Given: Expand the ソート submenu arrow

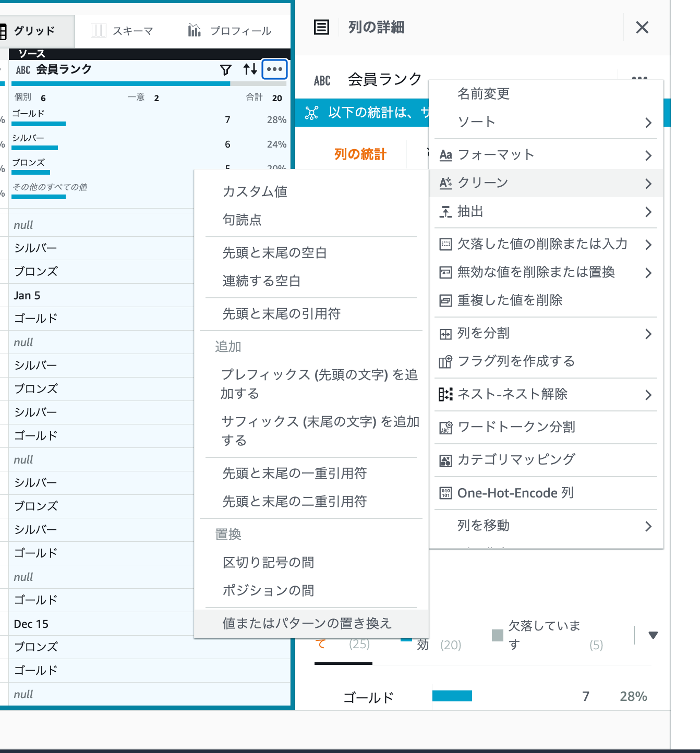Looking at the screenshot, I should 648,123.
